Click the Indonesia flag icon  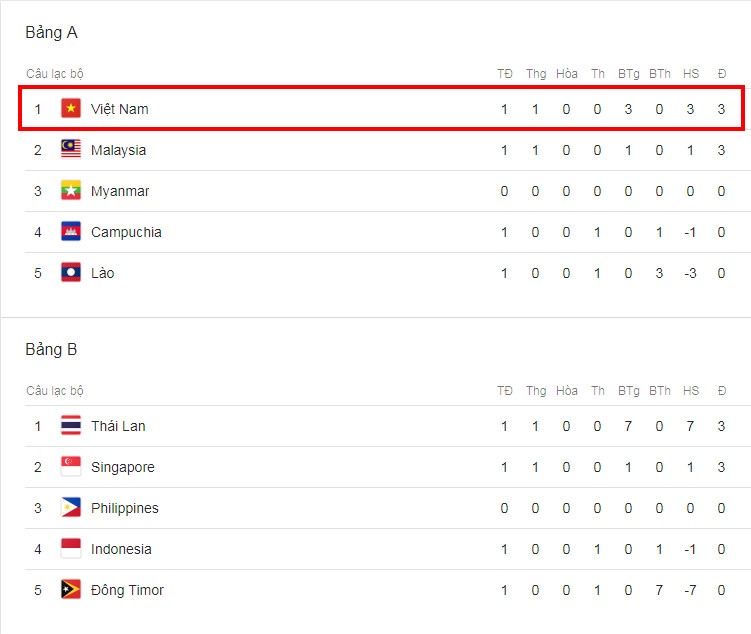tap(71, 549)
